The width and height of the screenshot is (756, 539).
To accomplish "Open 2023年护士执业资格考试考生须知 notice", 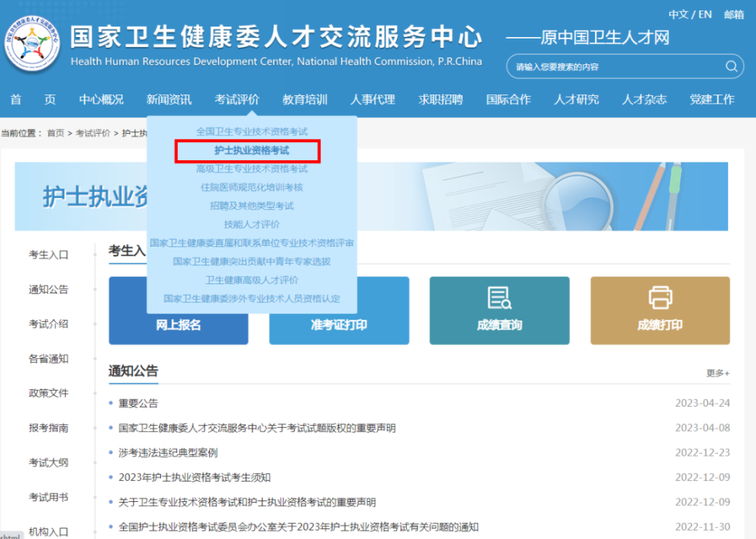I will [x=194, y=477].
